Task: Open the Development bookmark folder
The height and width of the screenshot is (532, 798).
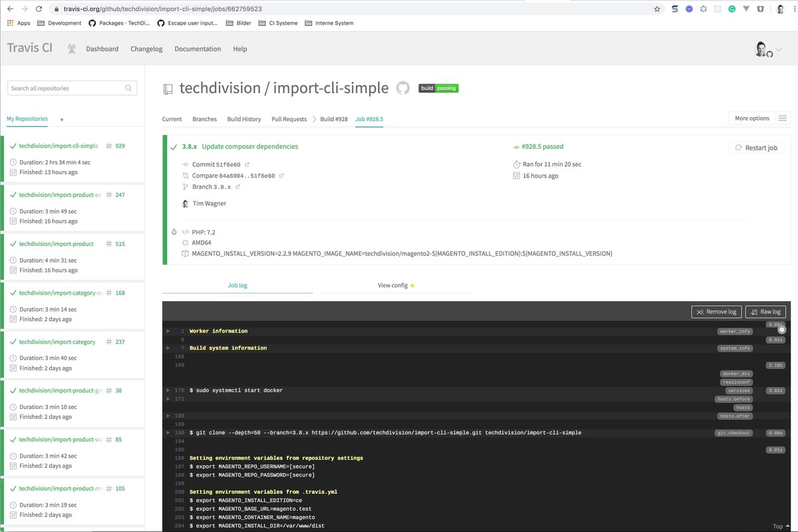Action: (59, 23)
